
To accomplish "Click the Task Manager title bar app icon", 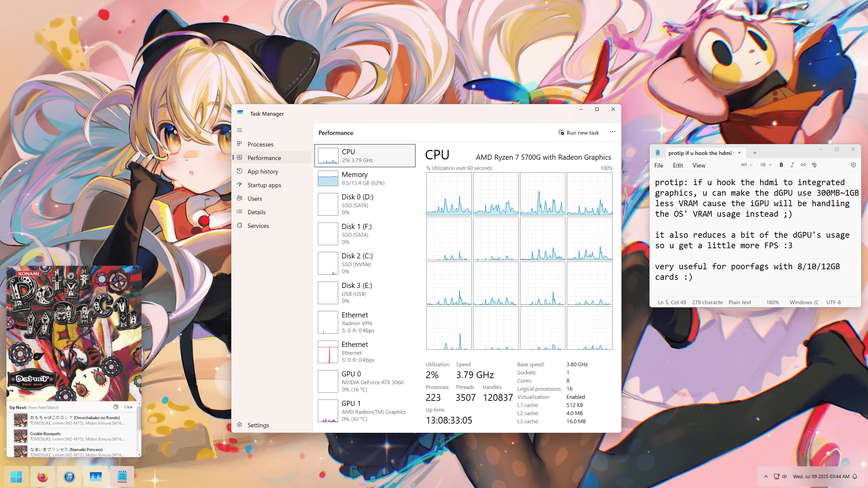I will pos(240,113).
